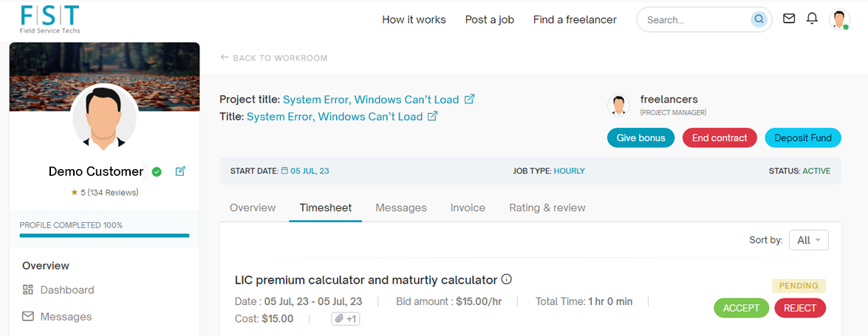Select the Rating & review tab
Screen dimensions: 868x336
coord(547,208)
